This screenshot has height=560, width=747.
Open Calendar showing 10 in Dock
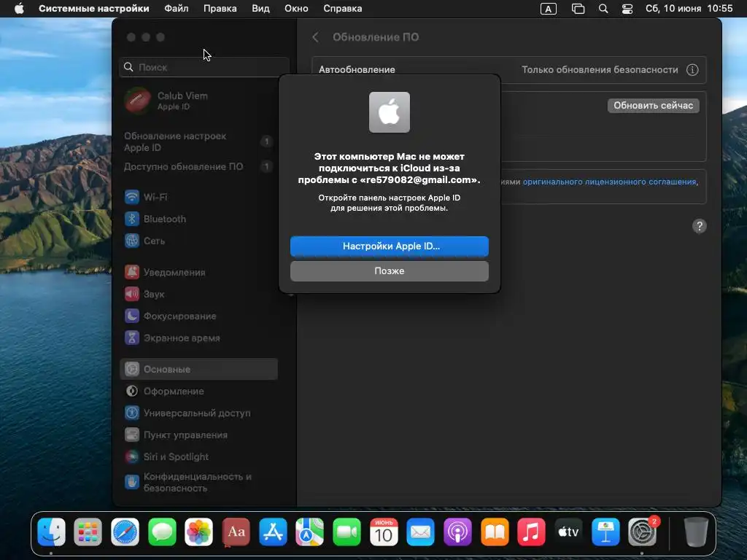click(384, 532)
